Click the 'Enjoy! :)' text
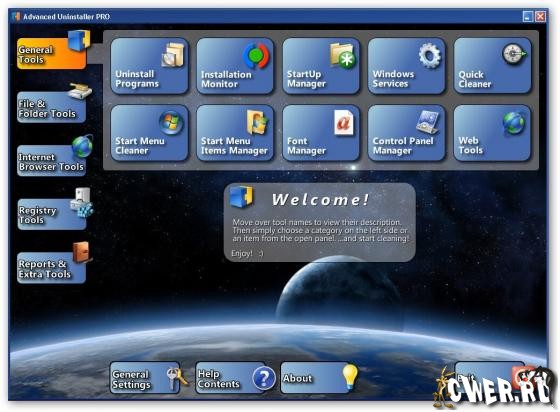This screenshot has height=412, width=560. pos(247,253)
